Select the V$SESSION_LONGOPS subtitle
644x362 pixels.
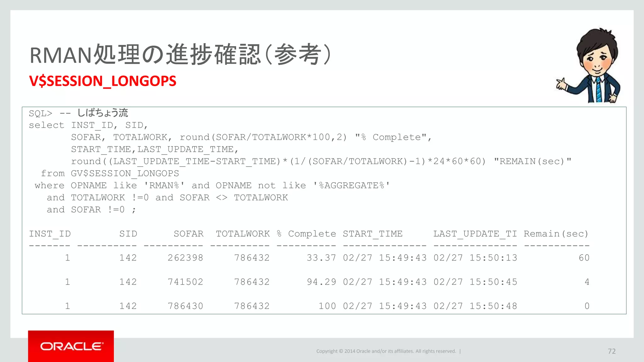pos(103,81)
